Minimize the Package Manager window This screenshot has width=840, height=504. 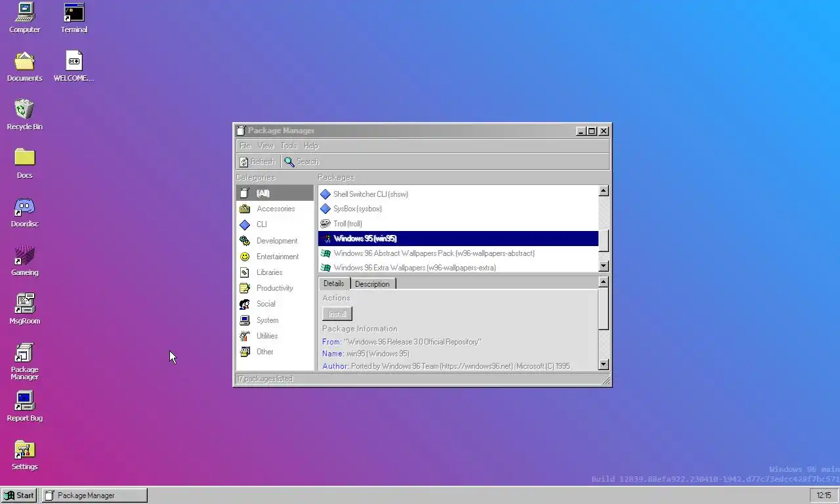click(x=581, y=131)
